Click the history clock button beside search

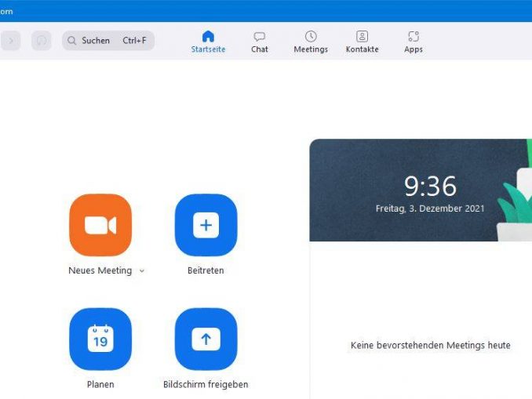pos(42,41)
